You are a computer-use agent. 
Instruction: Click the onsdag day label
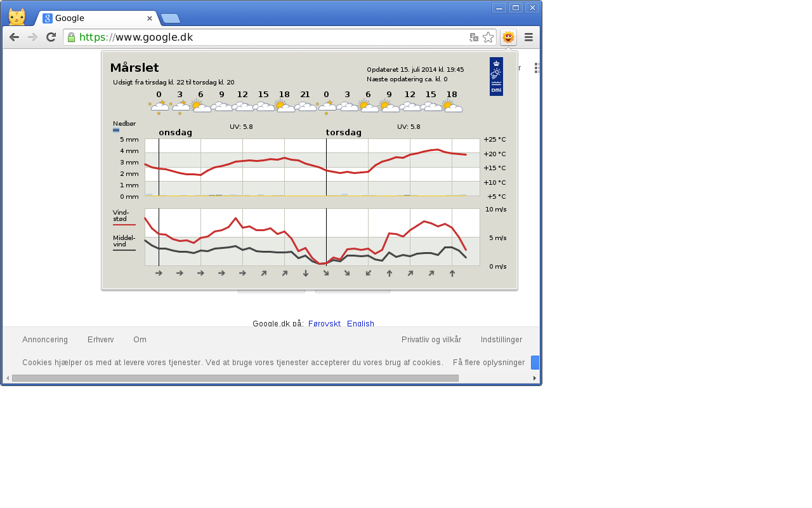[175, 133]
